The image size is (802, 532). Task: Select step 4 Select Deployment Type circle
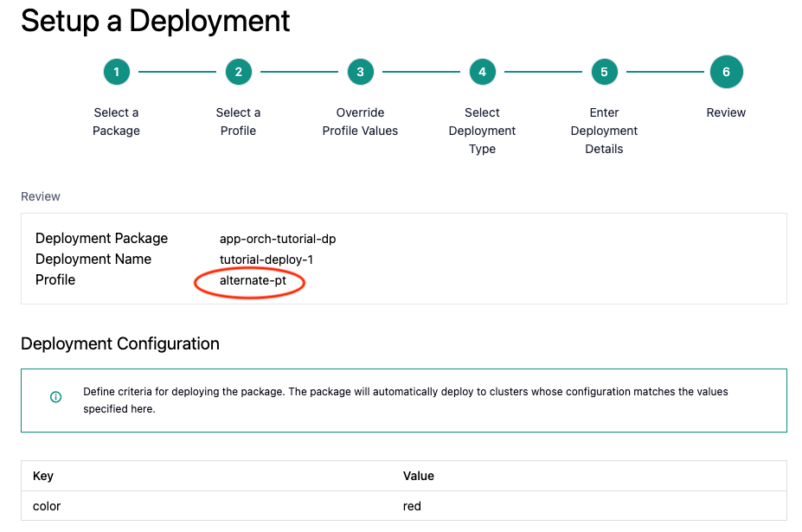[482, 72]
